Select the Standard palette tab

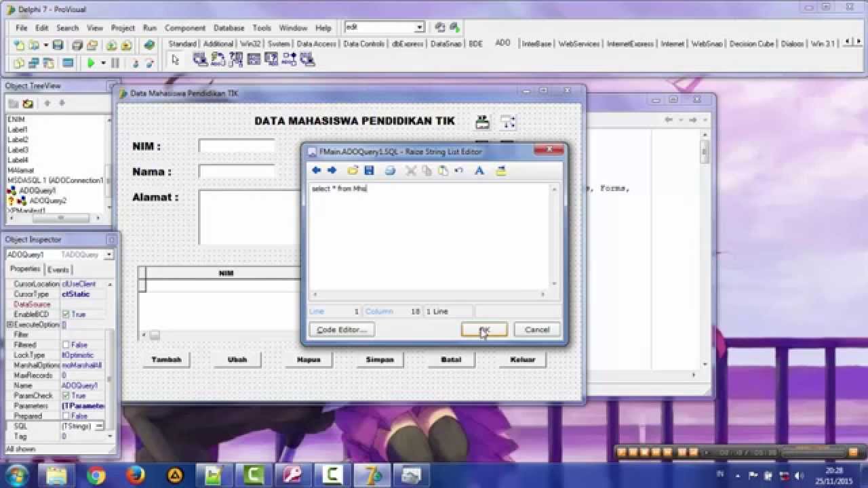coord(182,44)
